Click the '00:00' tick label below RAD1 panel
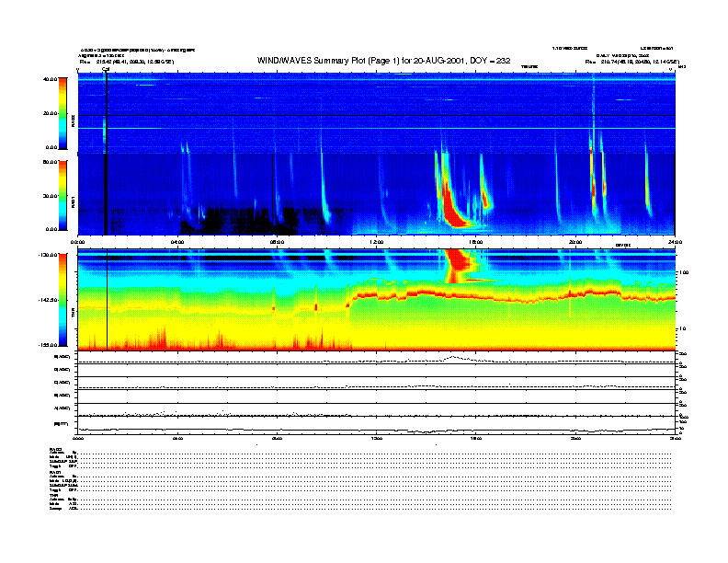This screenshot has width=728, height=563. click(x=77, y=242)
